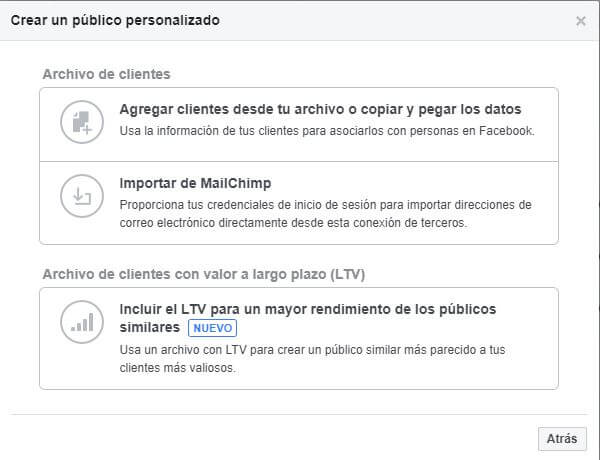Click the "correo electrónico directamente" description line
Viewport: 600px width, 460px height.
tap(293, 223)
